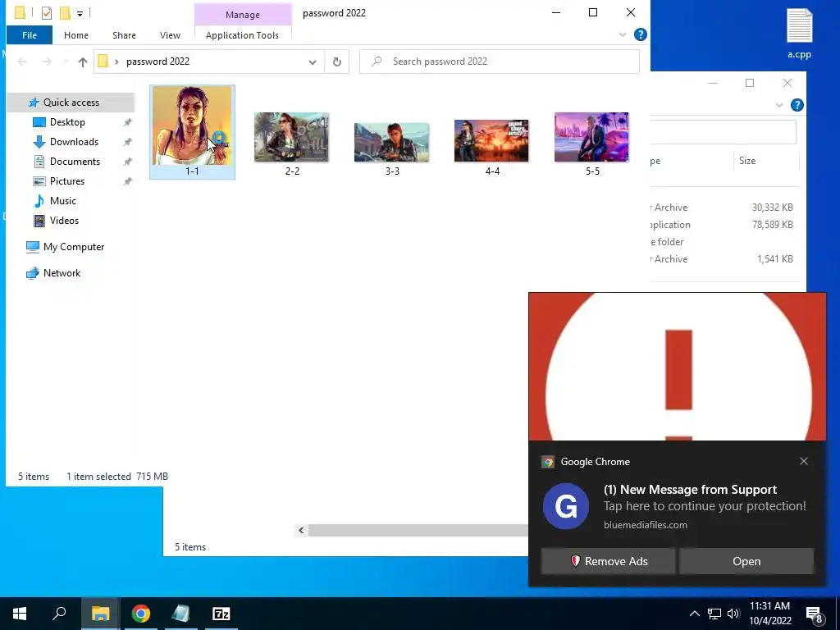Unpin Pictures using its pin icon
This screenshot has width=840, height=630.
(x=127, y=181)
